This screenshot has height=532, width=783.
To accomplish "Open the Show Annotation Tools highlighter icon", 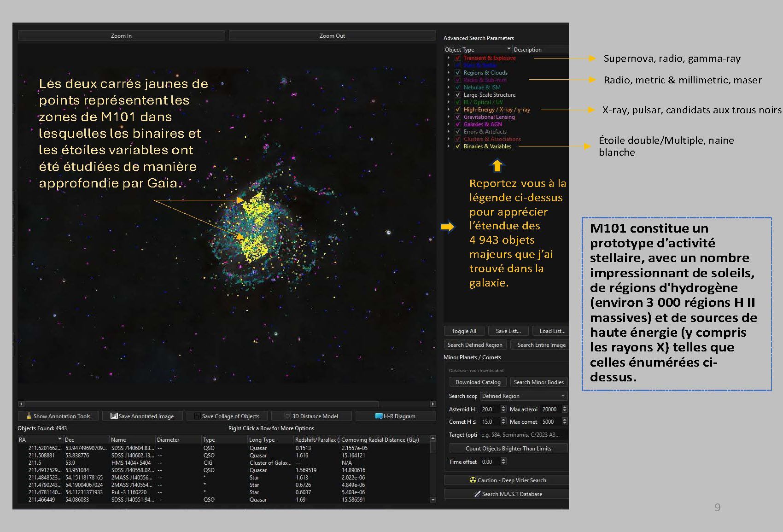I will point(29,416).
